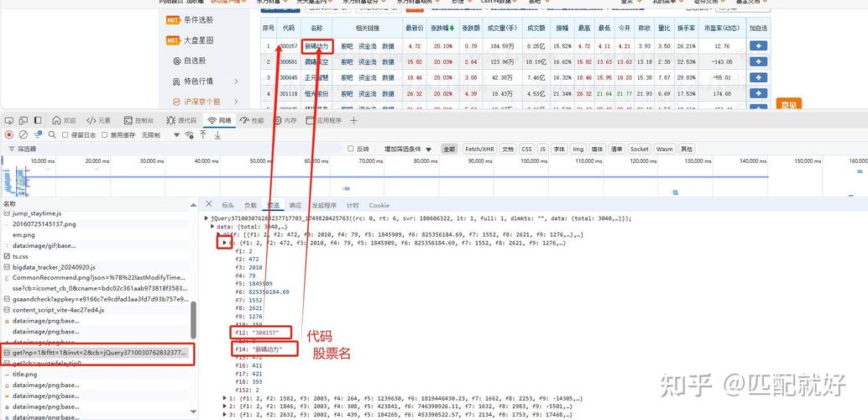This screenshot has height=420, width=868.
Task: Open the 响应 request detail tab
Action: pos(295,205)
